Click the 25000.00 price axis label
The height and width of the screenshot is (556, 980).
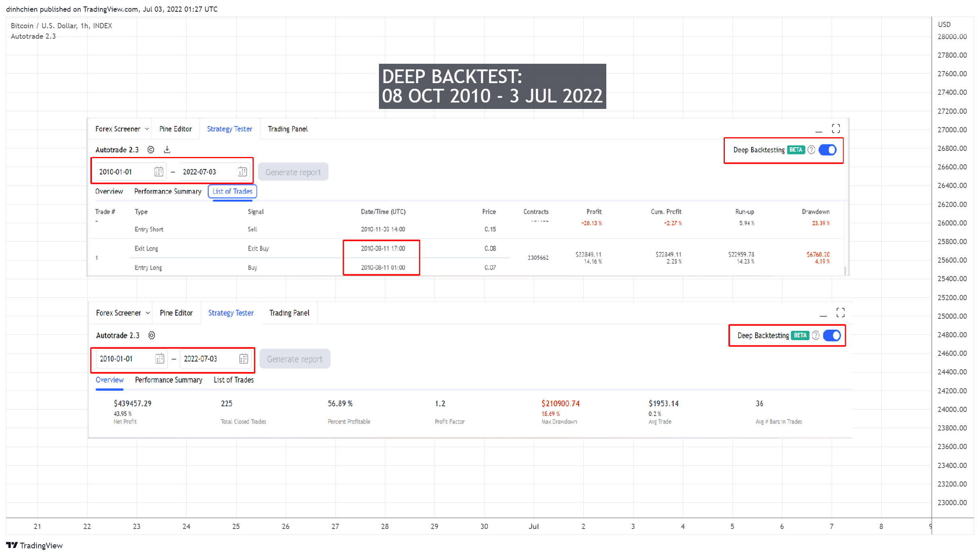coord(952,316)
